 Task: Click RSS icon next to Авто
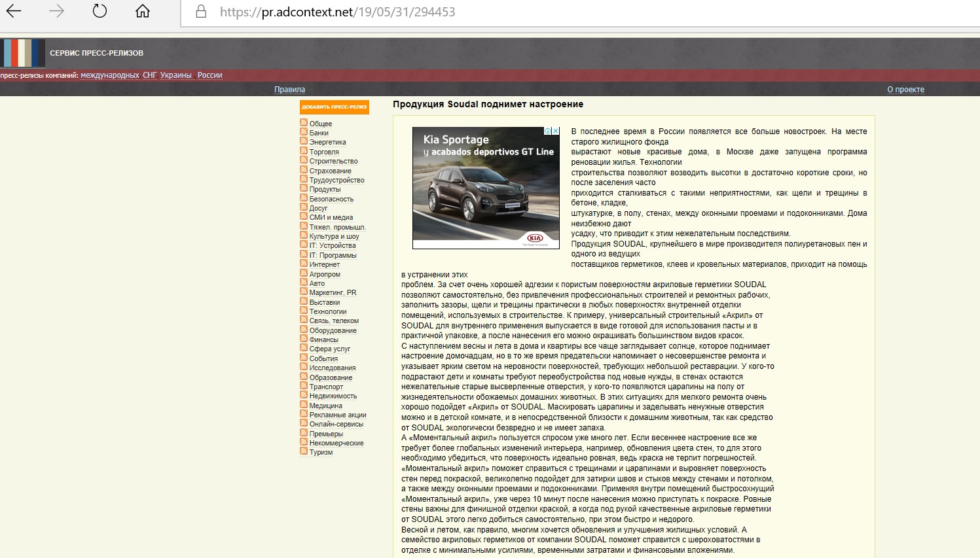coord(304,282)
